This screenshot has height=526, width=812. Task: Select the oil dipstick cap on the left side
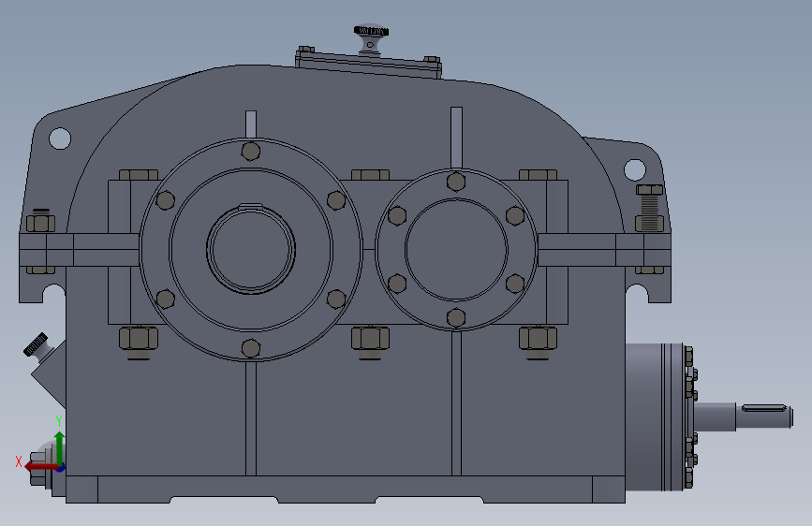[36, 344]
